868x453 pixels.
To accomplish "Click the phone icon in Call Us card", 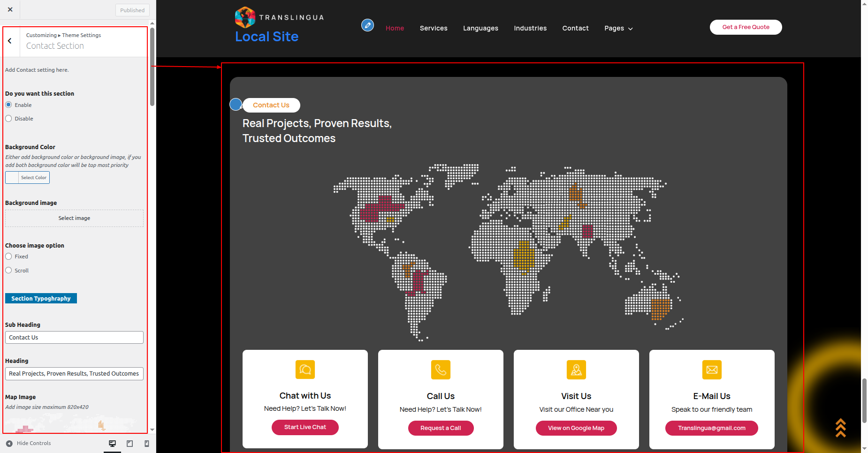I will coord(441,370).
